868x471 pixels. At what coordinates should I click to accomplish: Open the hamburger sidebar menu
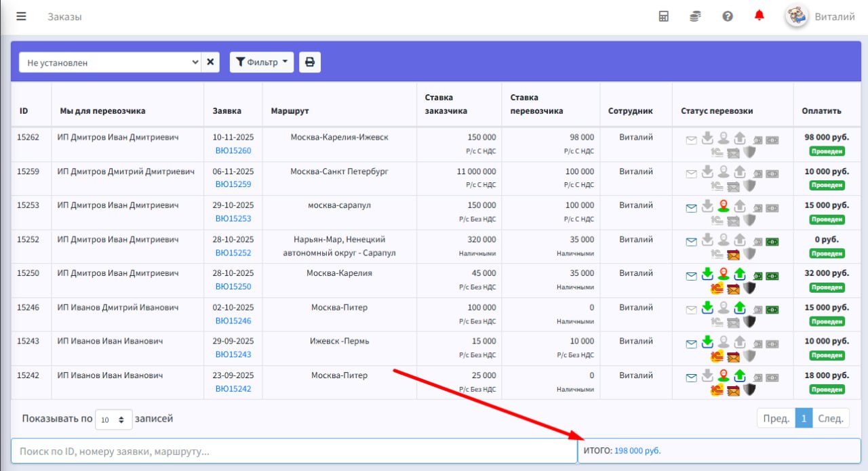(x=21, y=16)
